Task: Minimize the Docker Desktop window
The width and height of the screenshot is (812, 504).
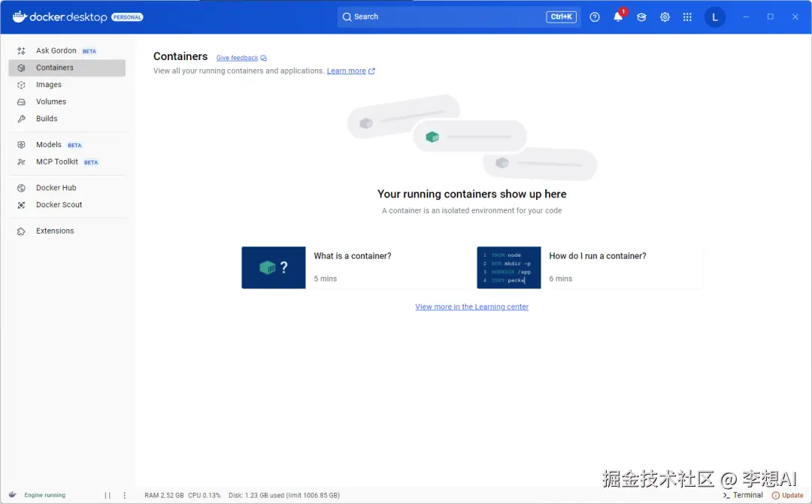Action: point(746,17)
